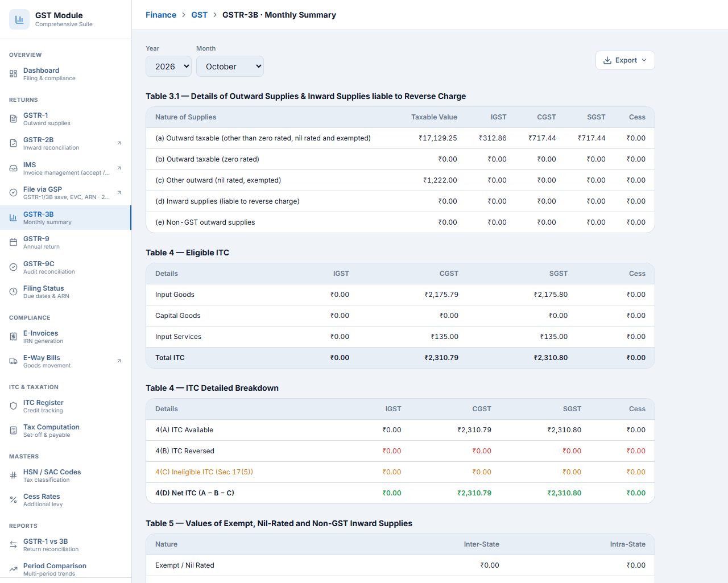The width and height of the screenshot is (728, 583).
Task: Click the 'Input Services' row label
Action: [x=178, y=337]
